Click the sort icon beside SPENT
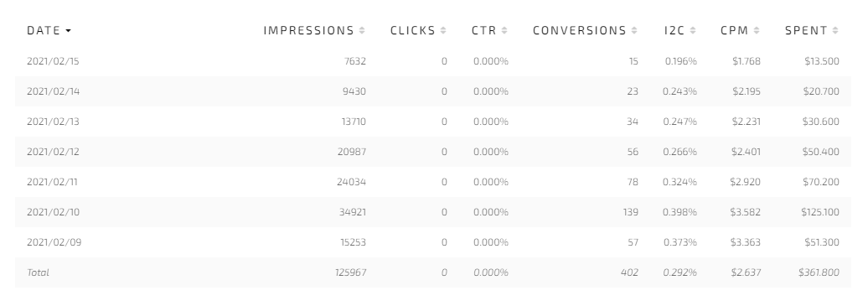The width and height of the screenshot is (868, 306). pos(835,30)
